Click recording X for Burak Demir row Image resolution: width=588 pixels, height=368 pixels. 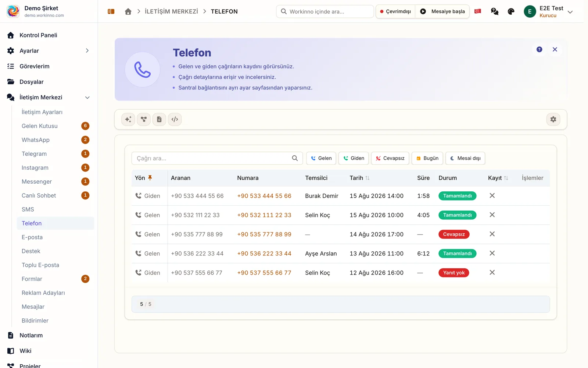pos(492,195)
